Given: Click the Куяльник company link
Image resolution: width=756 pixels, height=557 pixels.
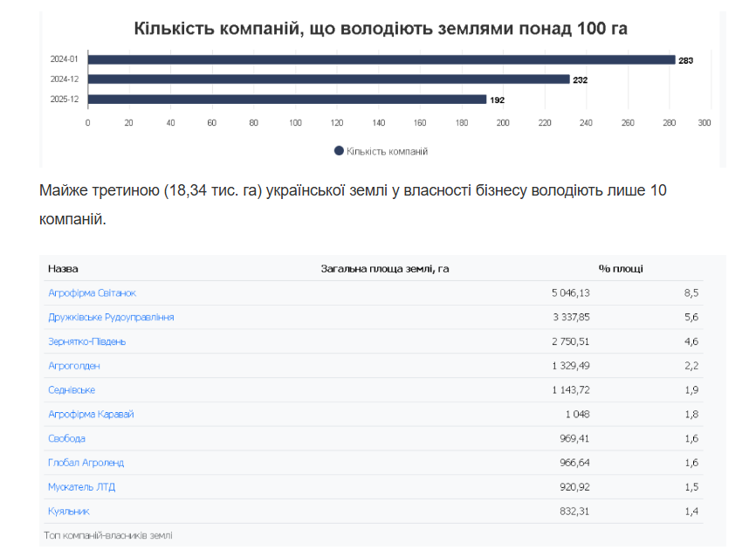Looking at the screenshot, I should (69, 511).
